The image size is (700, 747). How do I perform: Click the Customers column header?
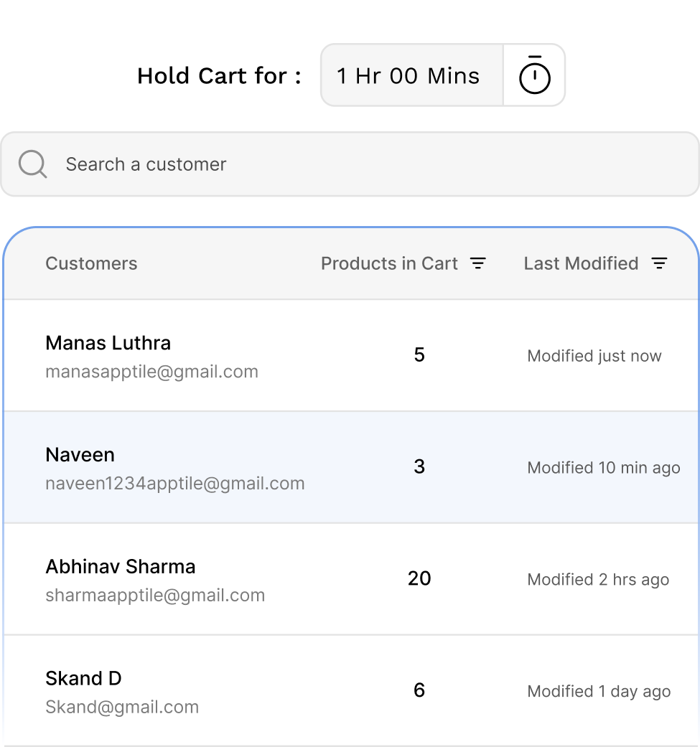pos(91,263)
